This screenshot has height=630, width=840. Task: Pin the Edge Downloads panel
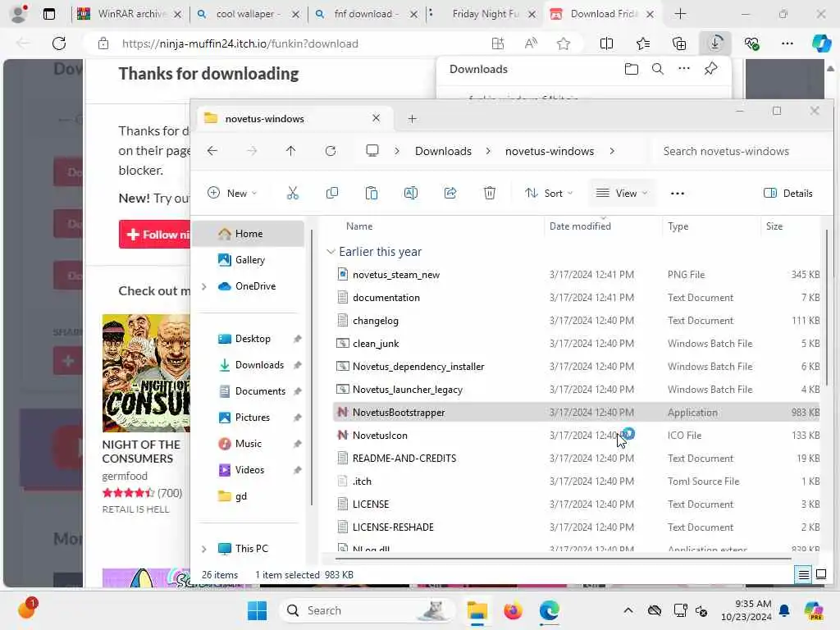pos(711,69)
